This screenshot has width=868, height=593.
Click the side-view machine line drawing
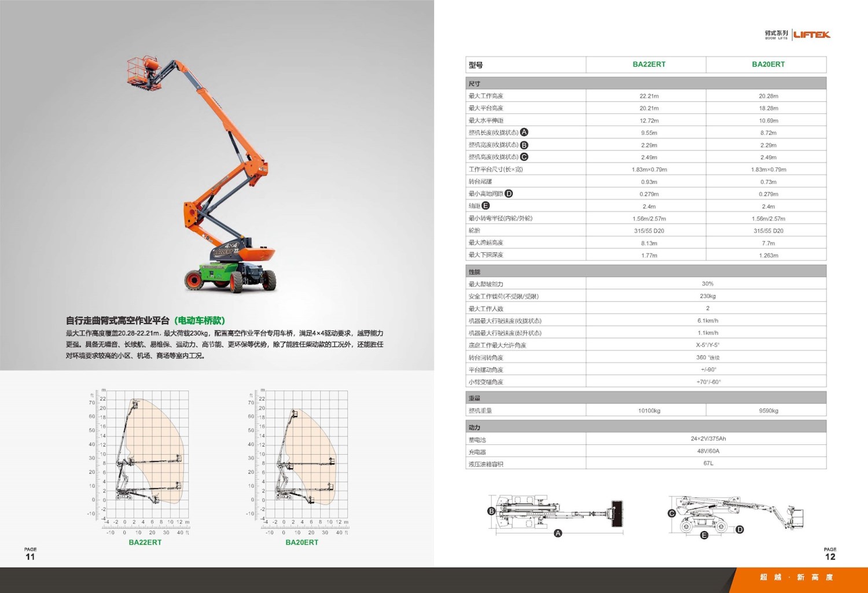(740, 514)
